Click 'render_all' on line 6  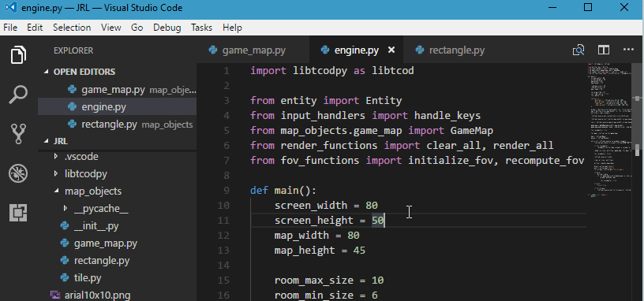(523, 145)
